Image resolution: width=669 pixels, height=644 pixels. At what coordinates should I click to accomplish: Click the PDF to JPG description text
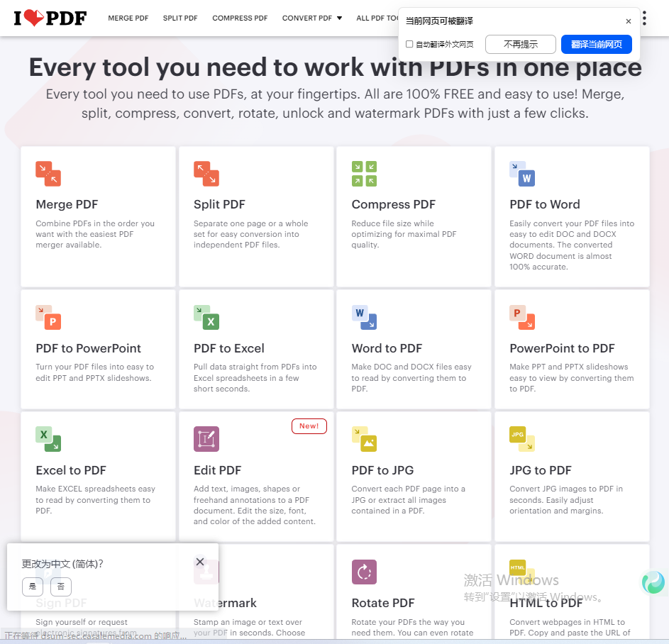[409, 499]
